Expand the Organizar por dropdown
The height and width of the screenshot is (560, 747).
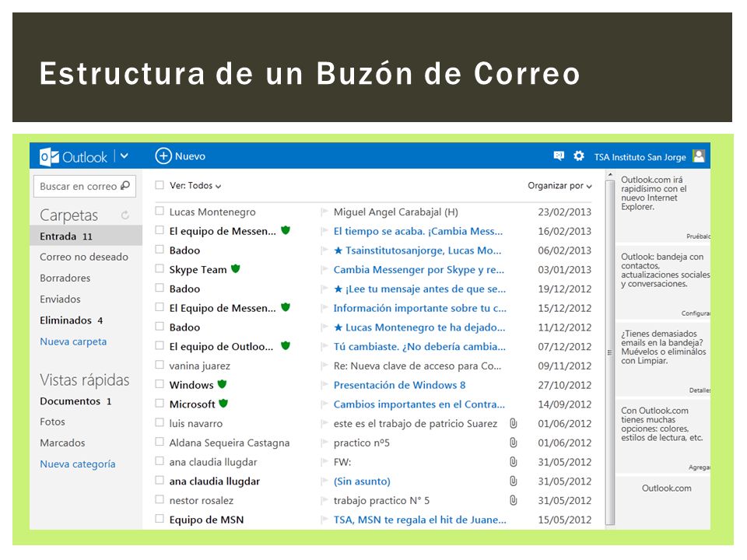click(559, 186)
